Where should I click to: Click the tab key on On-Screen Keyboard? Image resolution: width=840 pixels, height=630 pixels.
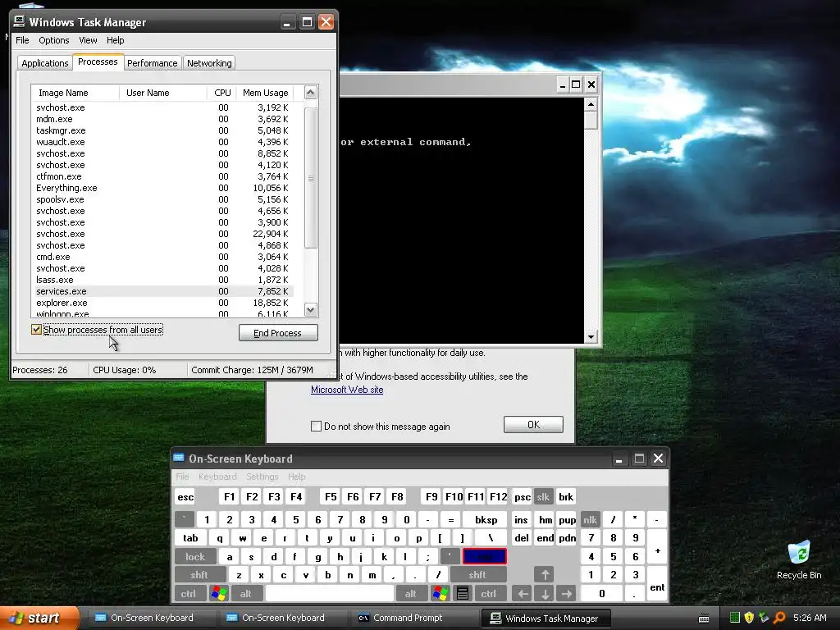point(190,538)
